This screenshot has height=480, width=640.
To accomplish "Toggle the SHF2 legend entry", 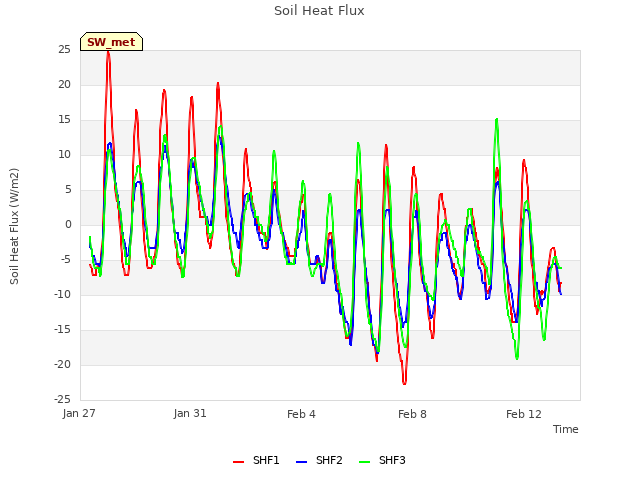I will coord(319,460).
